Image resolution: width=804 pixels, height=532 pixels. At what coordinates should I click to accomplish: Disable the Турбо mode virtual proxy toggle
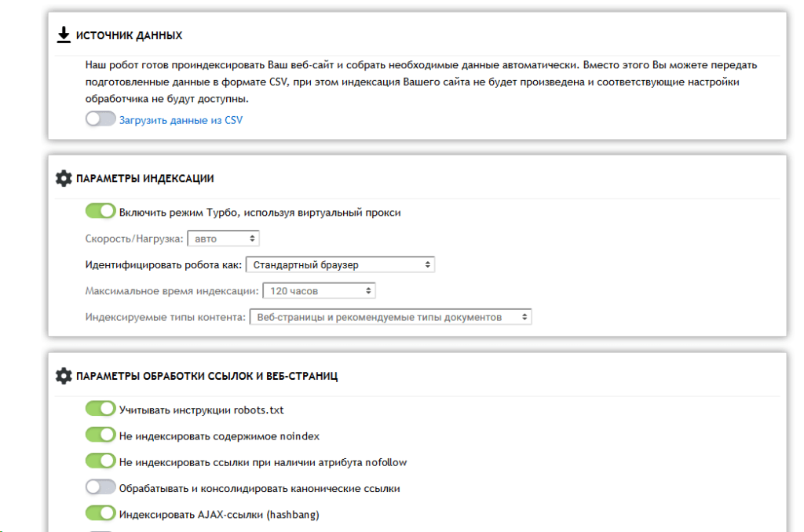pos(100,211)
